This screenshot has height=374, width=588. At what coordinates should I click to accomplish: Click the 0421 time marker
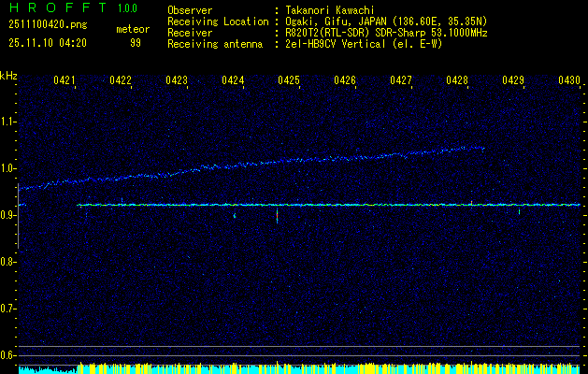pos(65,81)
